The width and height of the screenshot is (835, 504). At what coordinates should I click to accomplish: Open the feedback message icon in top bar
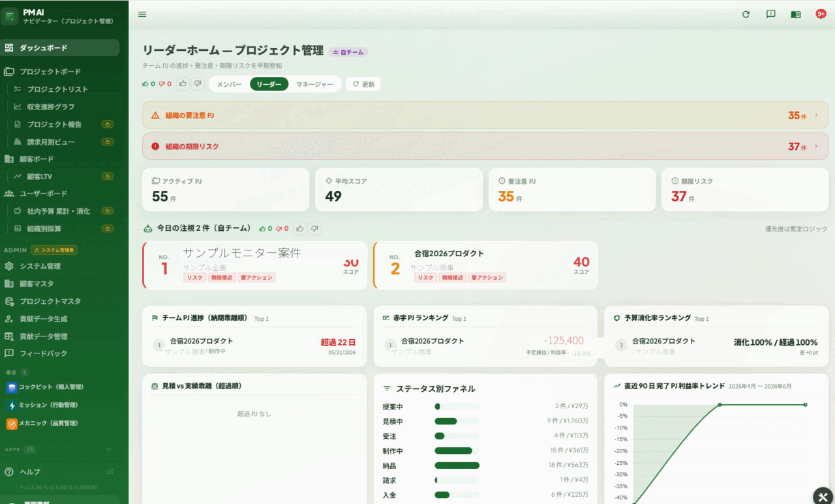click(770, 14)
